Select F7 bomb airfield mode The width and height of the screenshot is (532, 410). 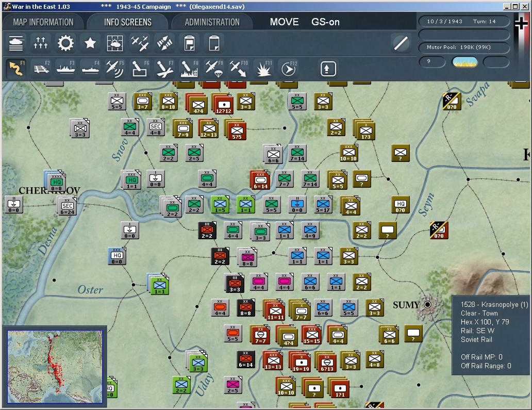click(x=164, y=68)
